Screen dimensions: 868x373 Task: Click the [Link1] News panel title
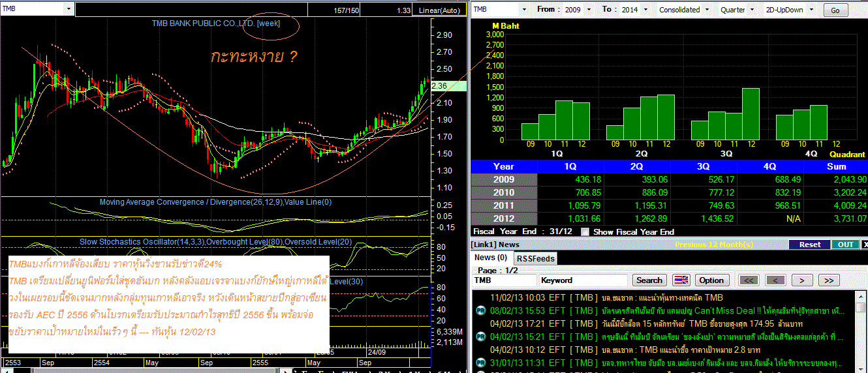point(495,245)
